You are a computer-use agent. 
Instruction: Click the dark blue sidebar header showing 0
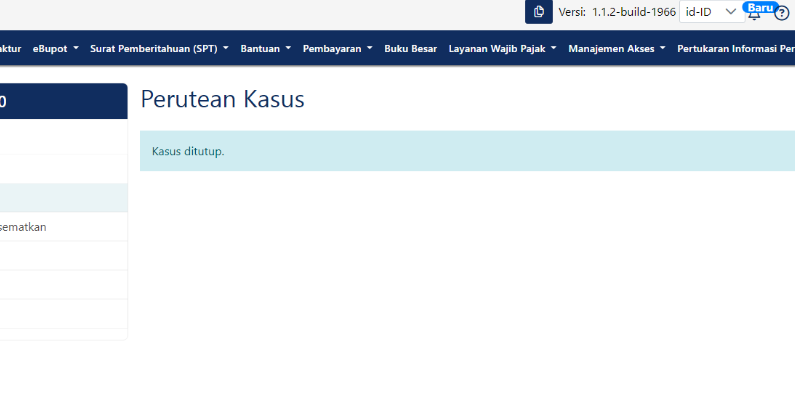(60, 101)
